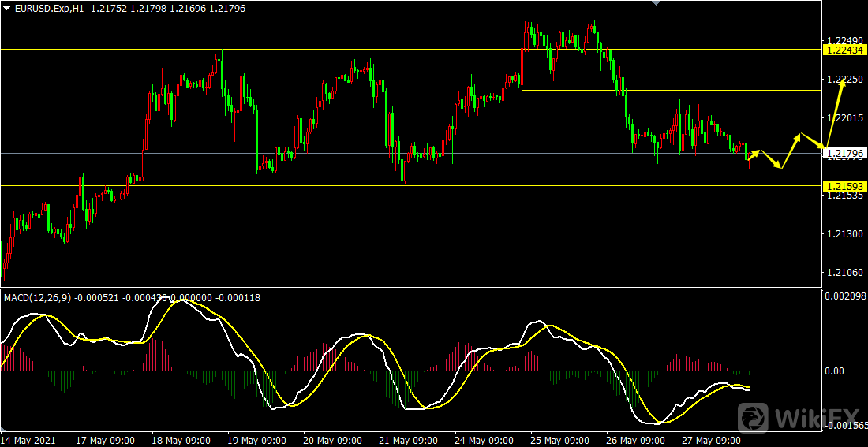Click the WikiFX shield logo icon
The image size is (868, 447).
(754, 416)
